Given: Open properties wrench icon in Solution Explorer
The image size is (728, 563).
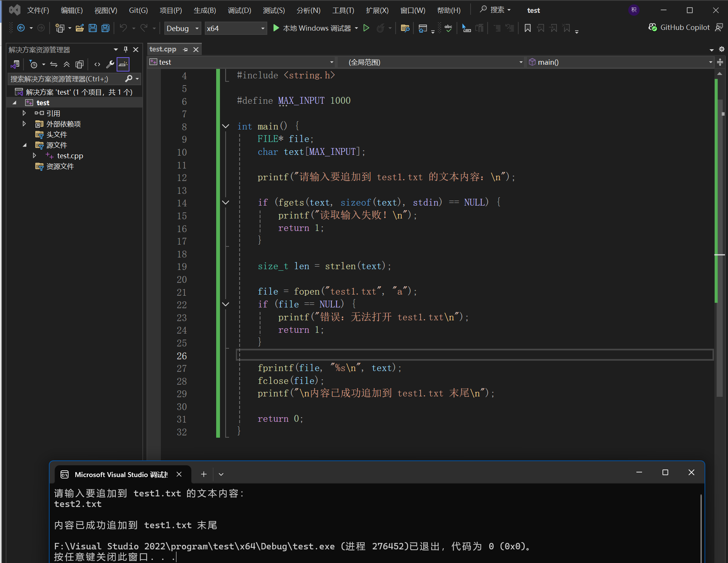Looking at the screenshot, I should [x=110, y=64].
